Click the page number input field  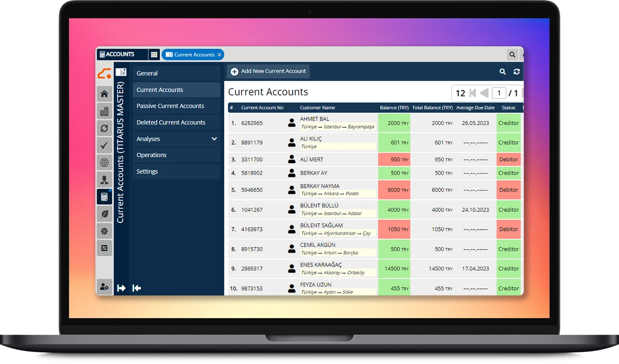click(x=499, y=93)
